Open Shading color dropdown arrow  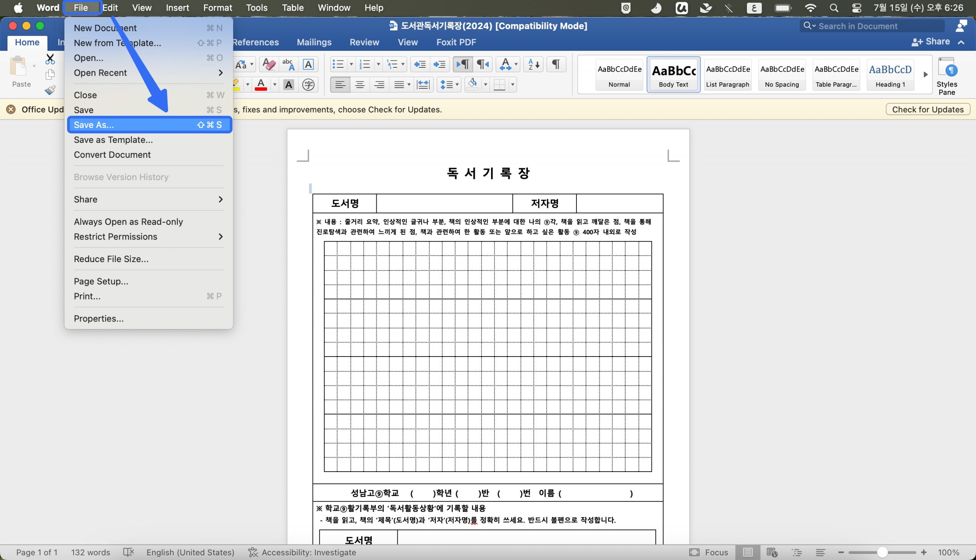coord(485,85)
